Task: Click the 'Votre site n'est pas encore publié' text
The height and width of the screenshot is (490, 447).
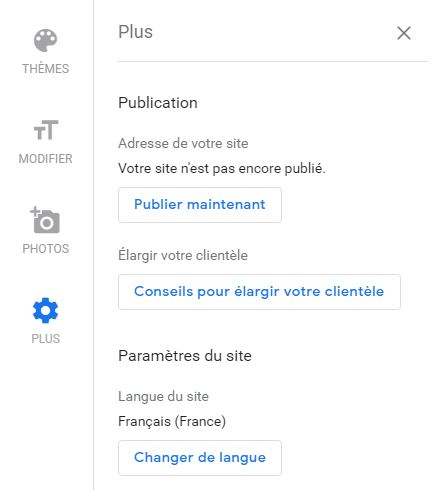Action: 222,168
